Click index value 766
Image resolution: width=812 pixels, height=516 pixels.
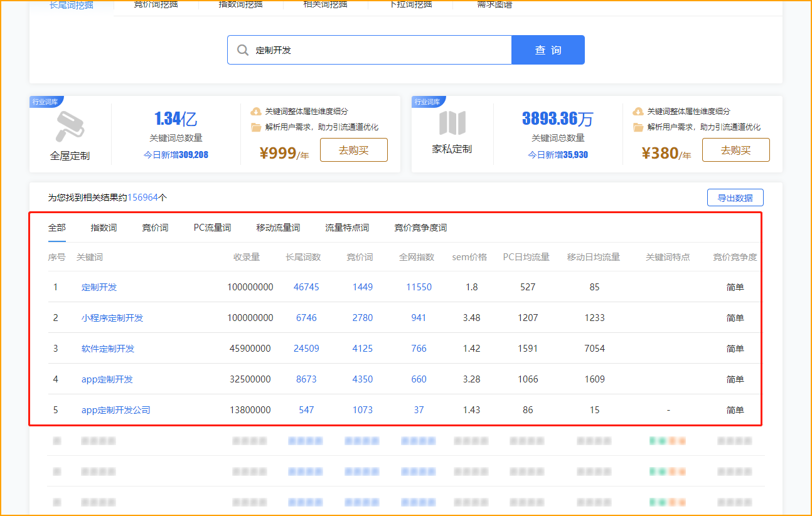(419, 349)
